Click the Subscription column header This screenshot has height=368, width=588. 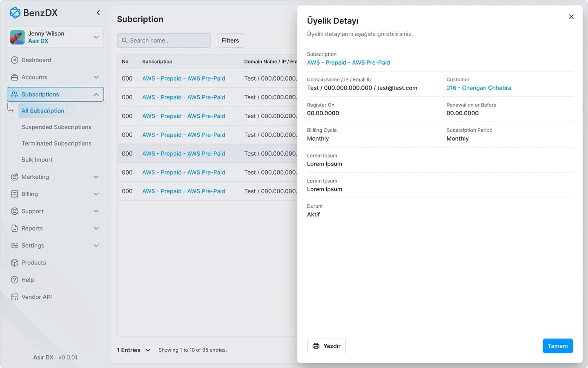(x=157, y=62)
